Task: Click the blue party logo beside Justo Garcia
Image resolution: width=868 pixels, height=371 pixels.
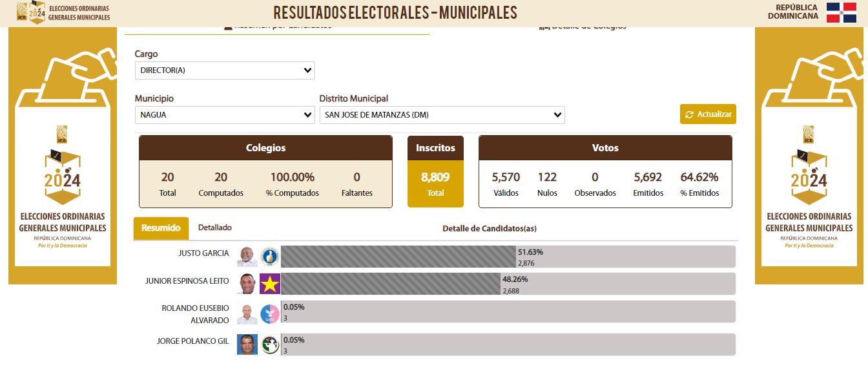Action: click(269, 257)
